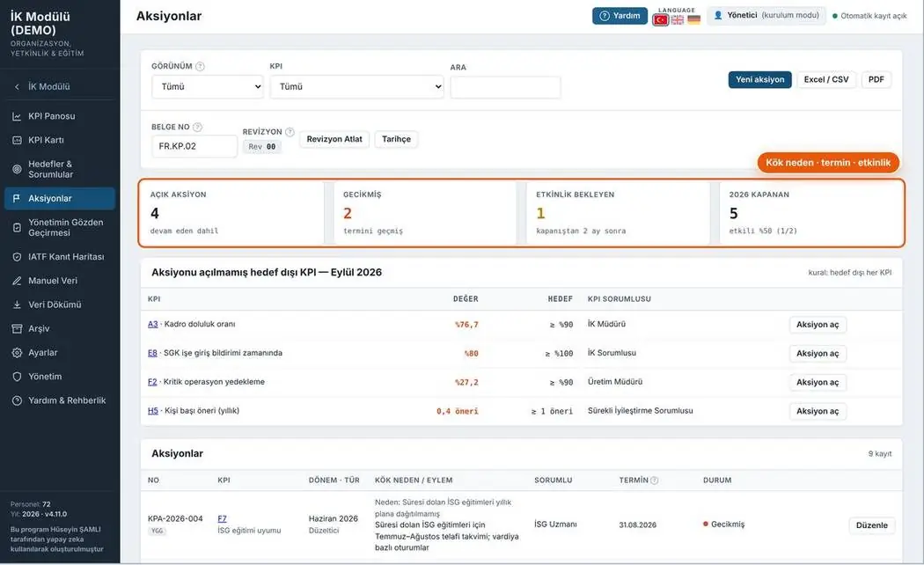Click the Yeni aksiyon button
Viewport: 924px width, 565px height.
tap(759, 79)
